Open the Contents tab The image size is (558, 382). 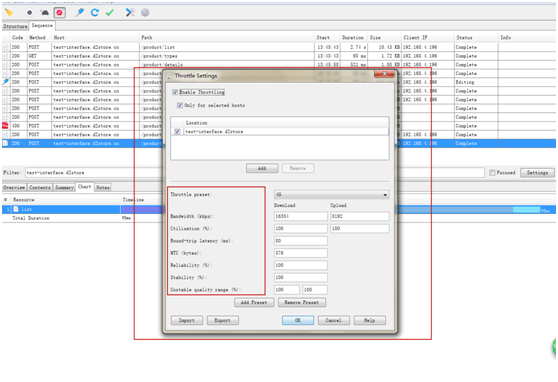click(x=40, y=187)
